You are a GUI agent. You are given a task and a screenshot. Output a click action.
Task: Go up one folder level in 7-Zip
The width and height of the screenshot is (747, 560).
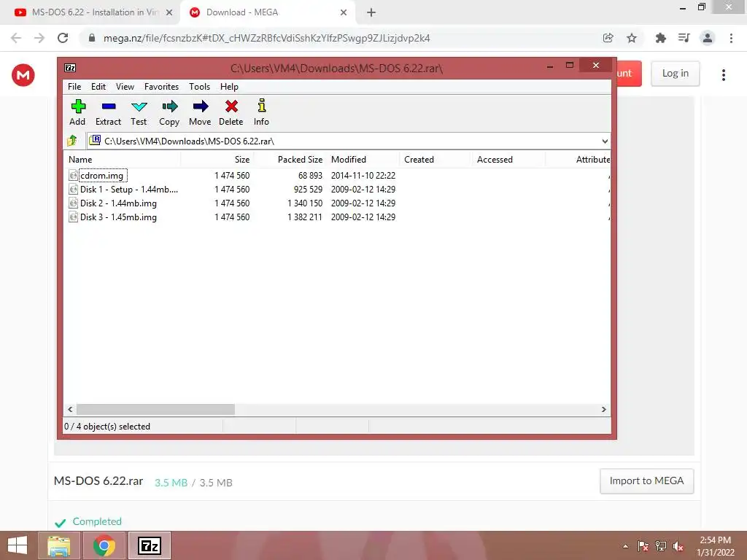tap(72, 141)
